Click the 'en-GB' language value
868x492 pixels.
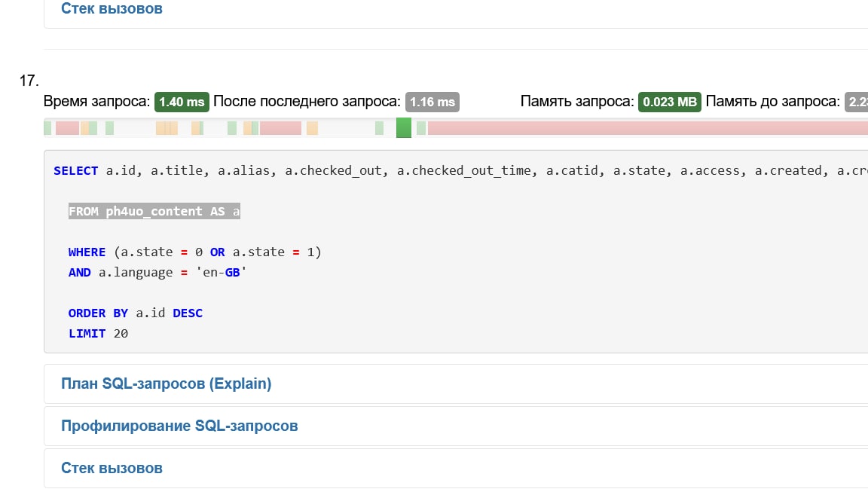(x=221, y=273)
